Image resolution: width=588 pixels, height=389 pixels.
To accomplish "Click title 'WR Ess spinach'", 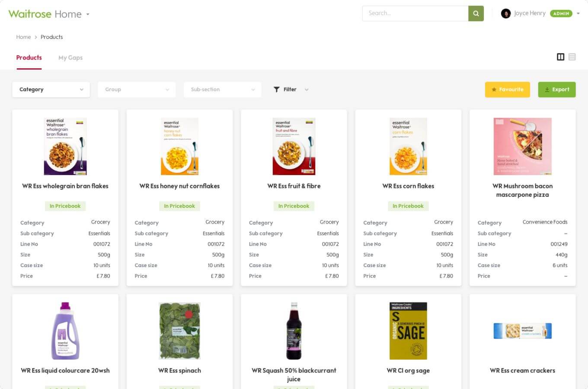I will (x=179, y=370).
